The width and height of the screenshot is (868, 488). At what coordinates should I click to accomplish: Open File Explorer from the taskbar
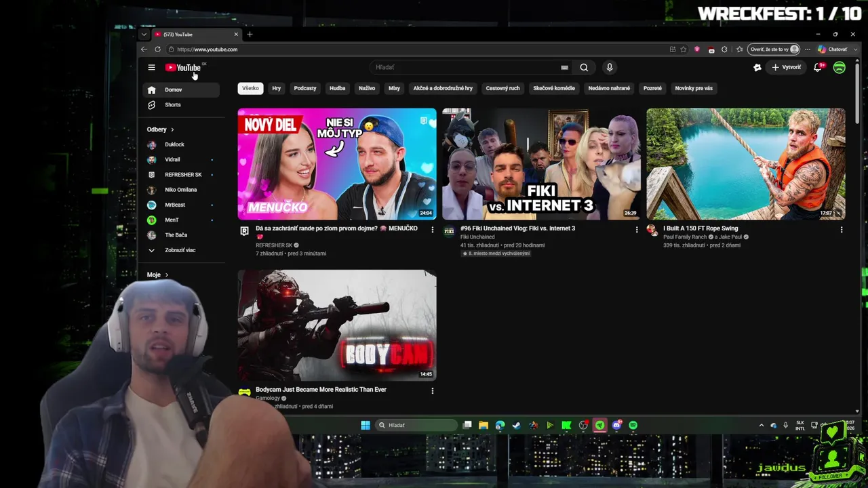484,425
